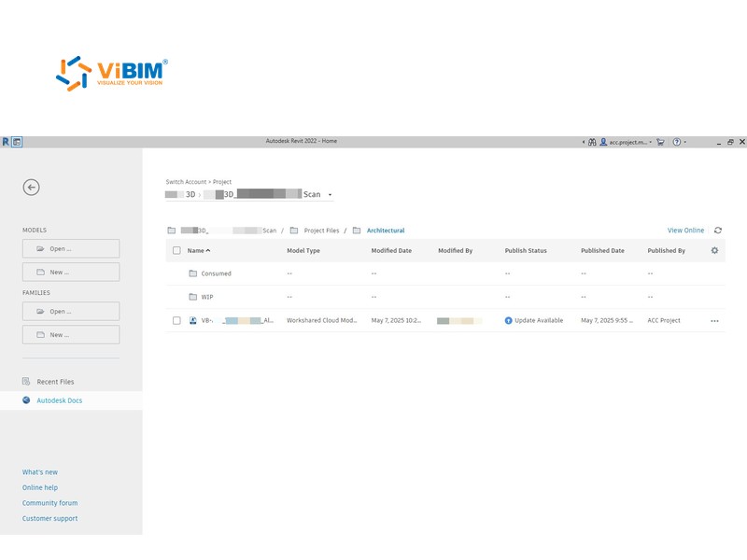Create a new family with Families New
This screenshot has width=747, height=560.
click(x=71, y=335)
